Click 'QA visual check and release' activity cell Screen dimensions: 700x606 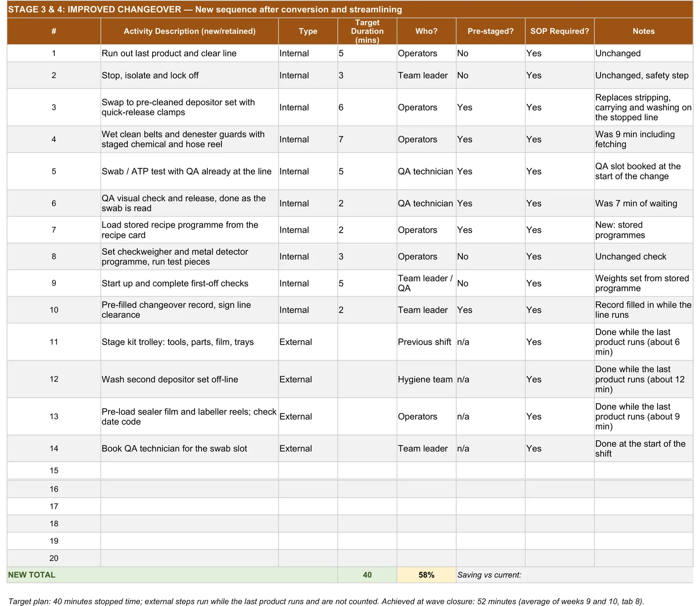189,203
